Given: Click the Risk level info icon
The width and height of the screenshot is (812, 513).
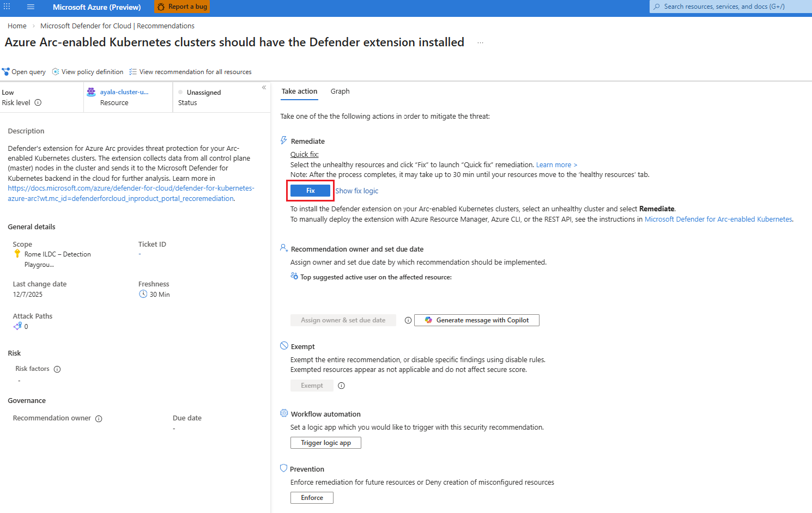Looking at the screenshot, I should click(x=38, y=102).
